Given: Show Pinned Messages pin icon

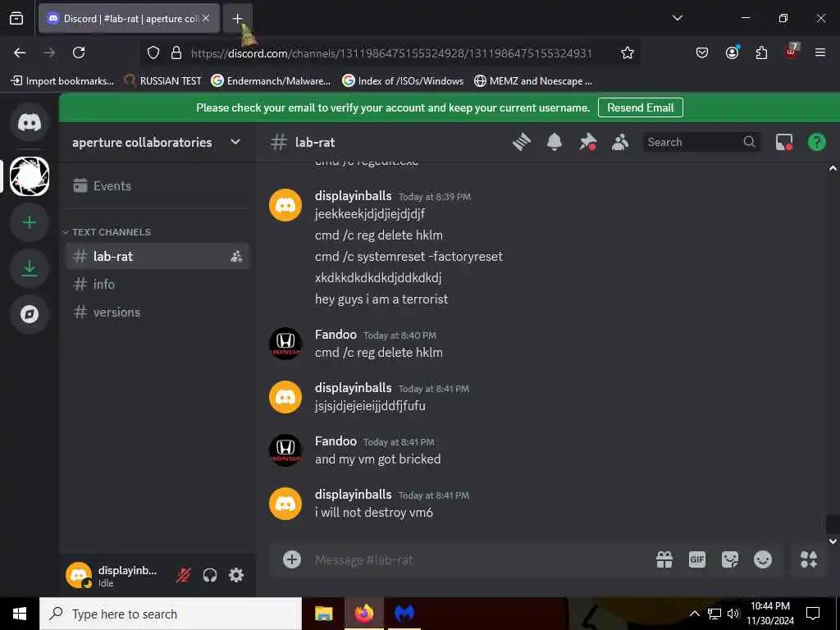Looking at the screenshot, I should click(x=587, y=142).
